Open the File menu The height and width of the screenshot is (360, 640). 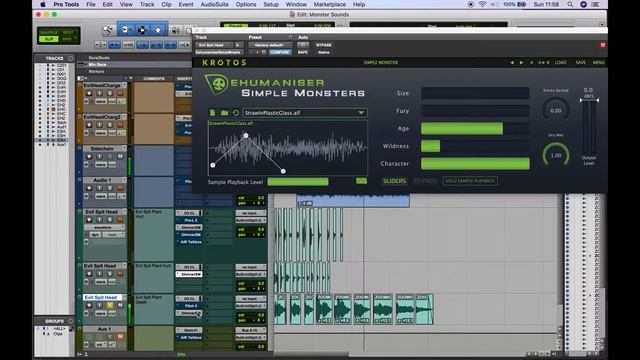pos(91,4)
